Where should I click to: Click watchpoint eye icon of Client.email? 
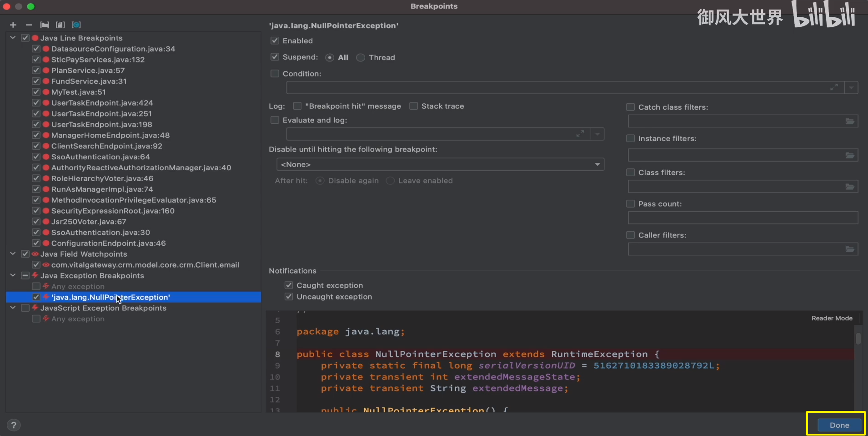(46, 265)
